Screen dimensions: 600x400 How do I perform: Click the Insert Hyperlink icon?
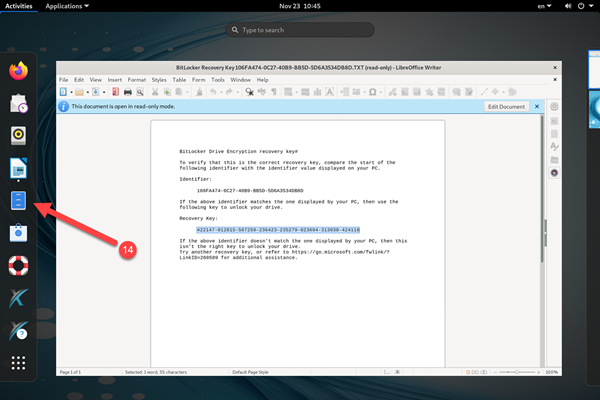coord(393,92)
